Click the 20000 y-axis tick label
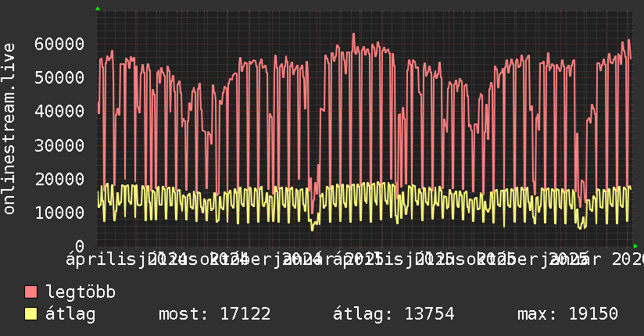 click(x=59, y=179)
